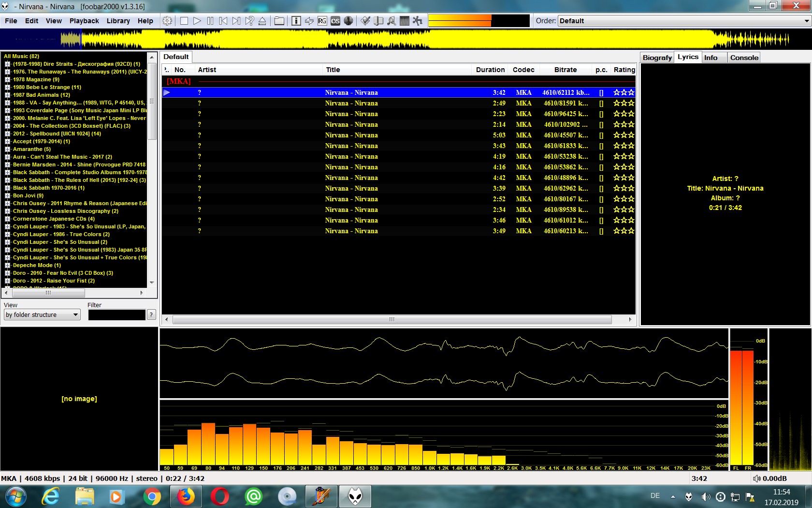
Task: Open Firefox from the Windows taskbar
Action: click(186, 496)
